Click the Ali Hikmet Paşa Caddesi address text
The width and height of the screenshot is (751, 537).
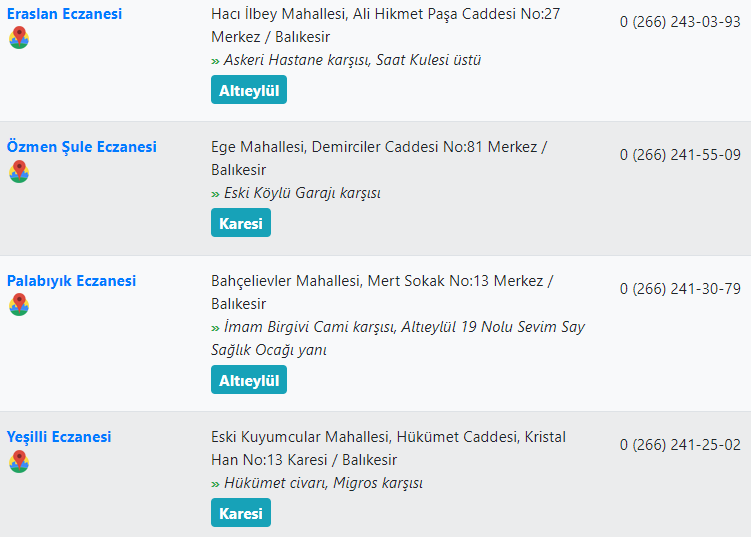pyautogui.click(x=385, y=14)
